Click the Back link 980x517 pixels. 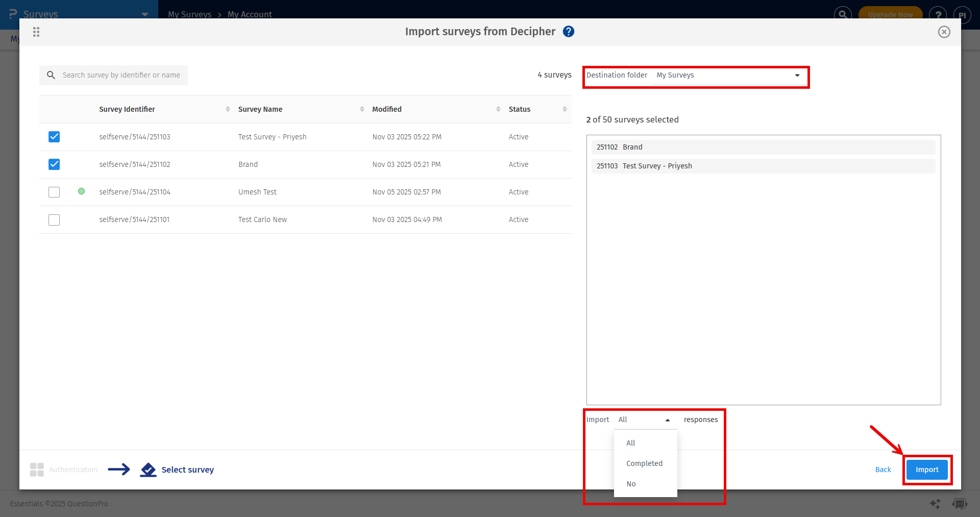(x=883, y=470)
